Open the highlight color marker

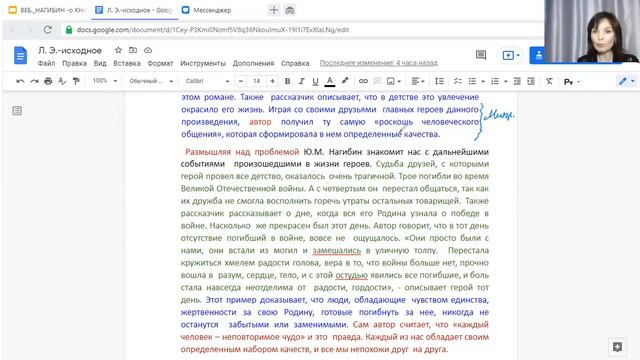345,81
